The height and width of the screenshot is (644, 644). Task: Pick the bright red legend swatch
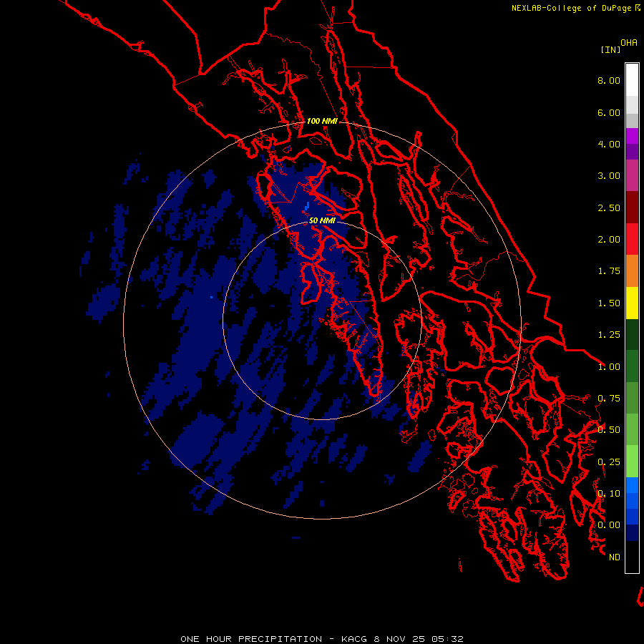632,239
